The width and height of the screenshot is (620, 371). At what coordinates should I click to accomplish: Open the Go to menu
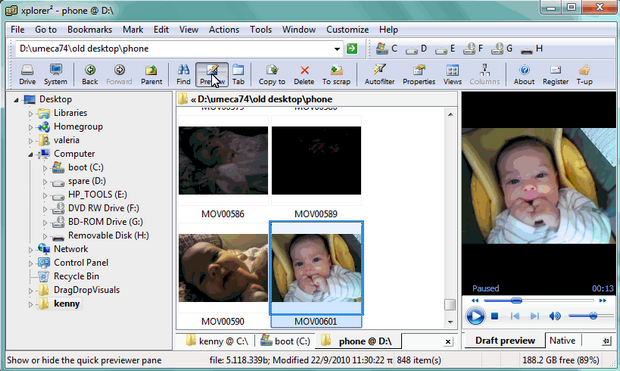tap(45, 30)
